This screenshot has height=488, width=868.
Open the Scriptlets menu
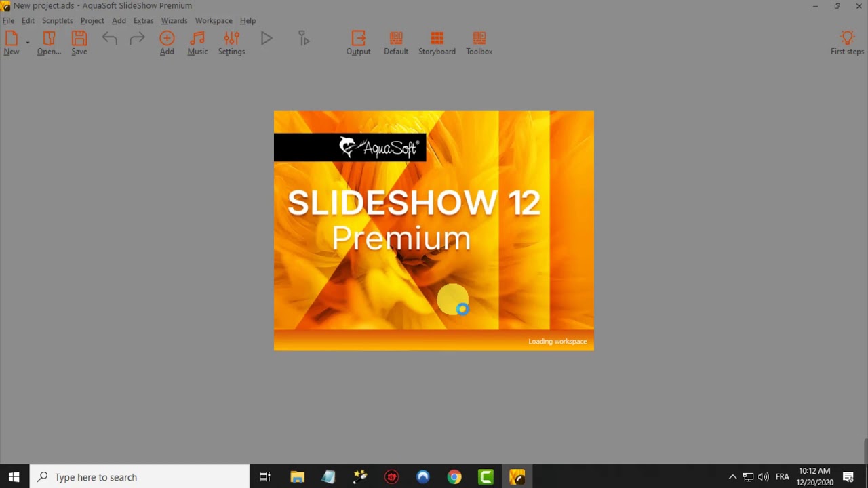tap(57, 20)
